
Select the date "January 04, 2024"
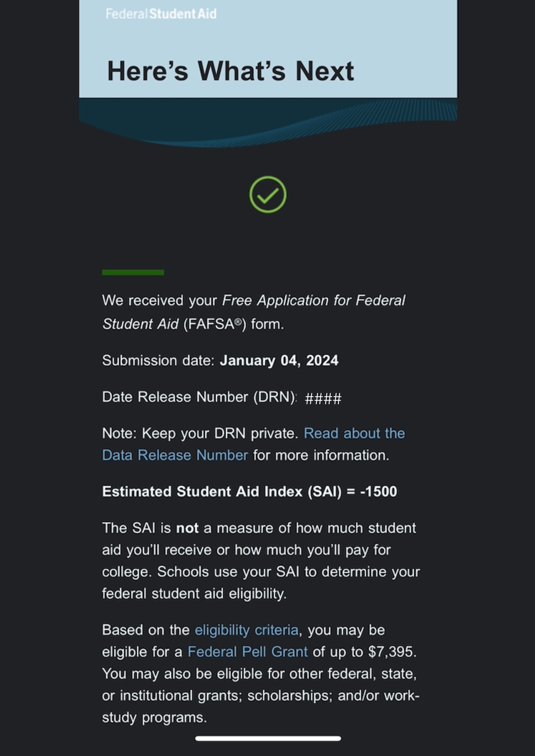279,360
